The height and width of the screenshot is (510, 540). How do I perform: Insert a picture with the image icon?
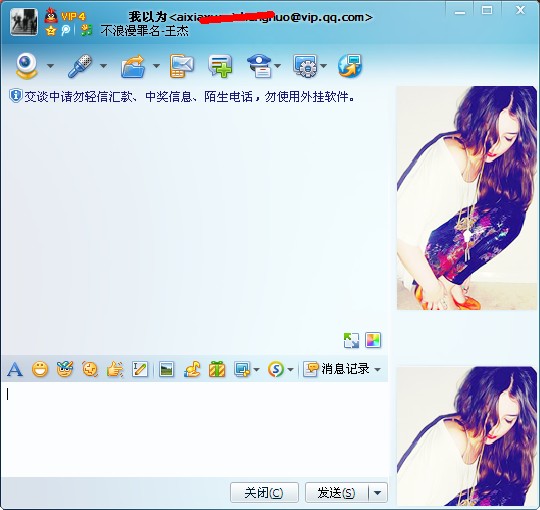point(167,370)
